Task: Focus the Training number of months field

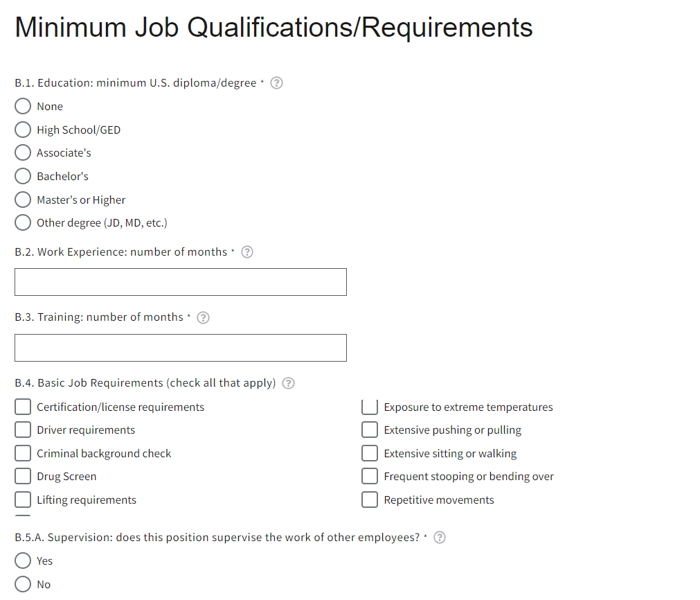Action: (180, 348)
